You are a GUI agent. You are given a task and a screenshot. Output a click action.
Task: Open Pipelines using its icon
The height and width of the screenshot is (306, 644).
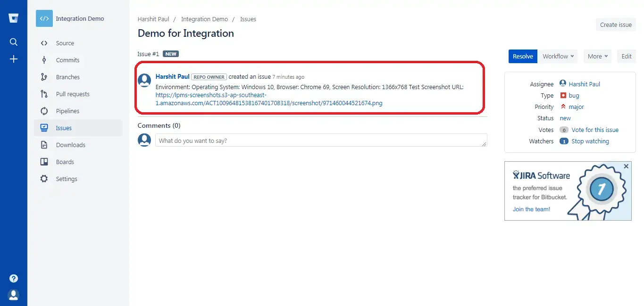point(44,111)
